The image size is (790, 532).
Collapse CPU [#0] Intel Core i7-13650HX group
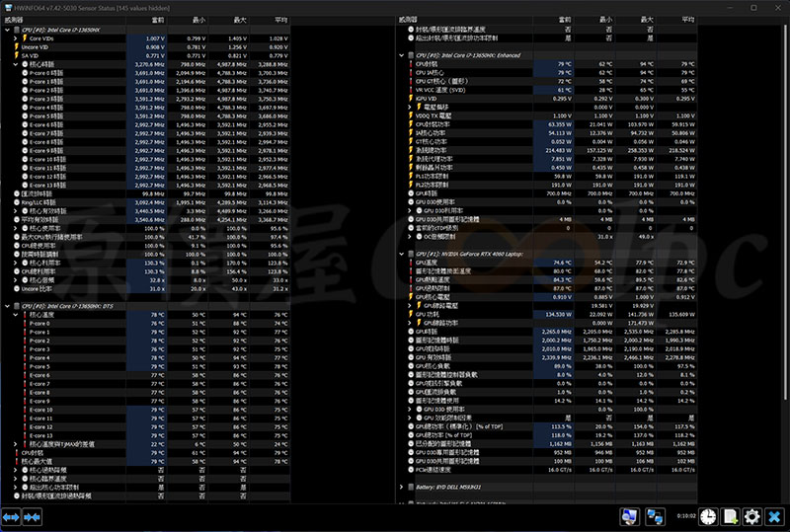click(x=7, y=30)
